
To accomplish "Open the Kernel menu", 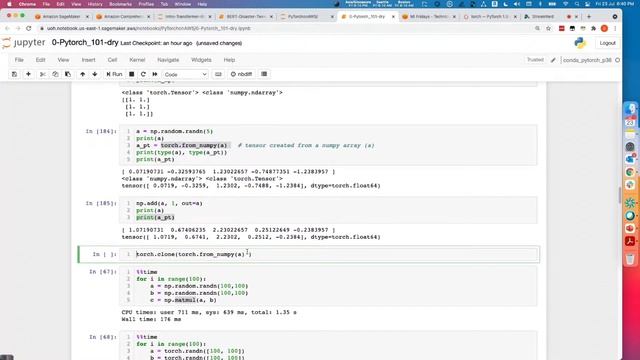I will (x=137, y=60).
